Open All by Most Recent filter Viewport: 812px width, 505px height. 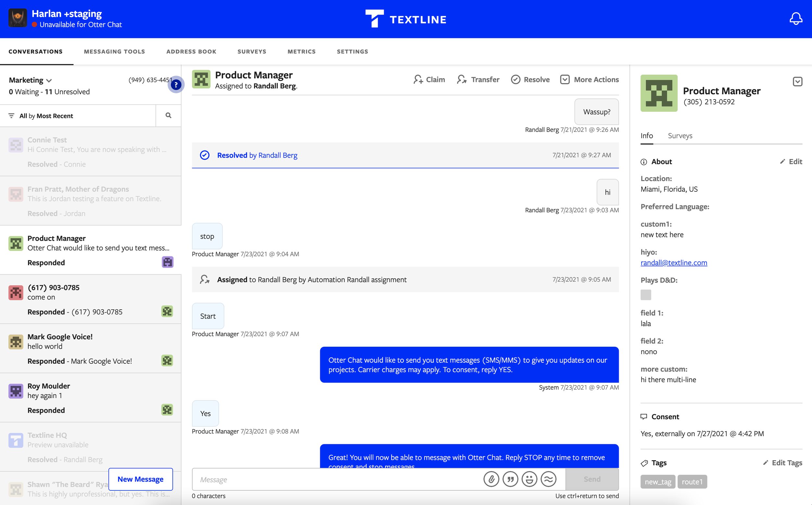tap(46, 116)
